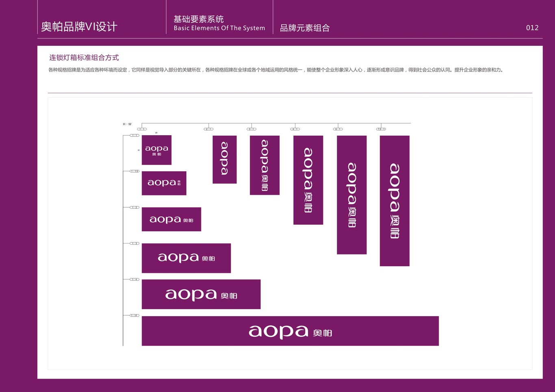Click the 1:3 horizontal aopa sign

click(186, 258)
